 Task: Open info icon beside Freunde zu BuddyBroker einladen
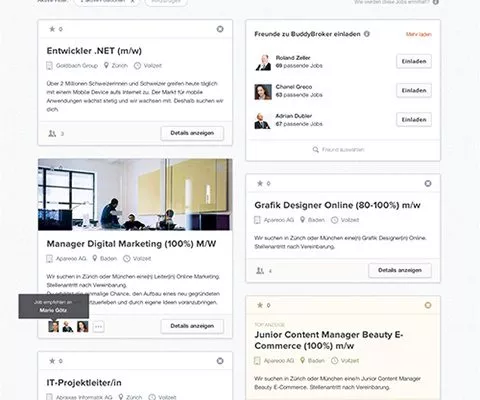pyautogui.click(x=367, y=34)
